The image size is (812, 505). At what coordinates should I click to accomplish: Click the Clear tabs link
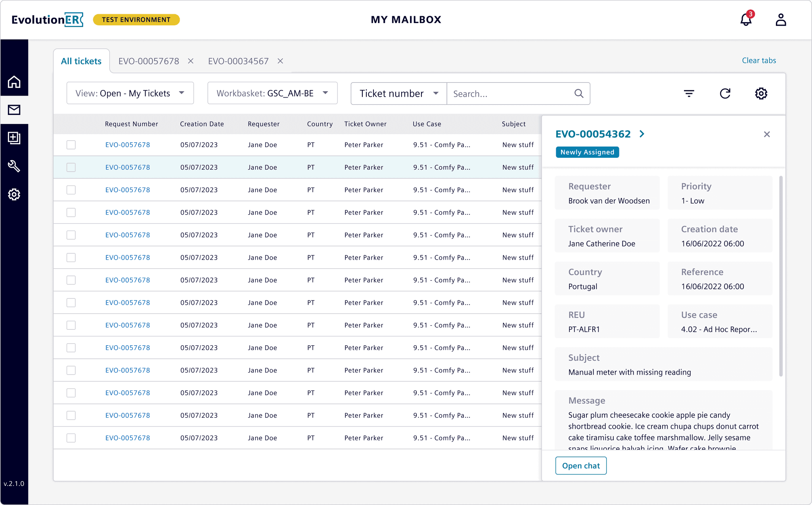[759, 60]
